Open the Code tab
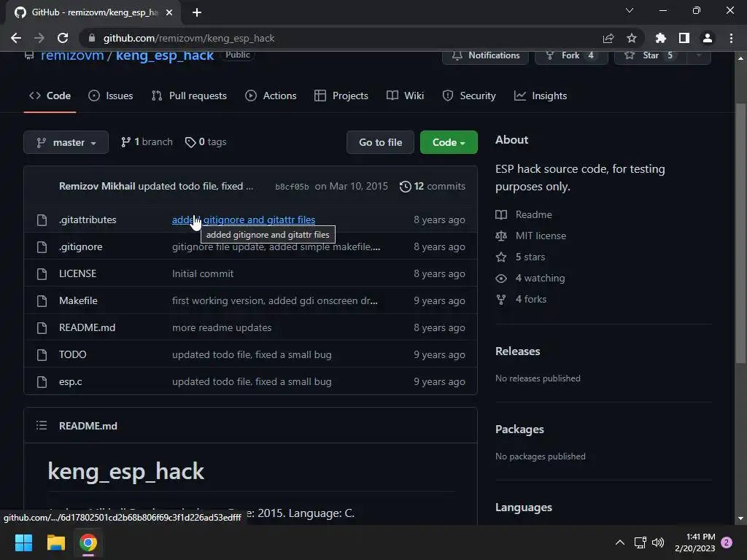Screen dimensions: 747x560 click(x=50, y=96)
